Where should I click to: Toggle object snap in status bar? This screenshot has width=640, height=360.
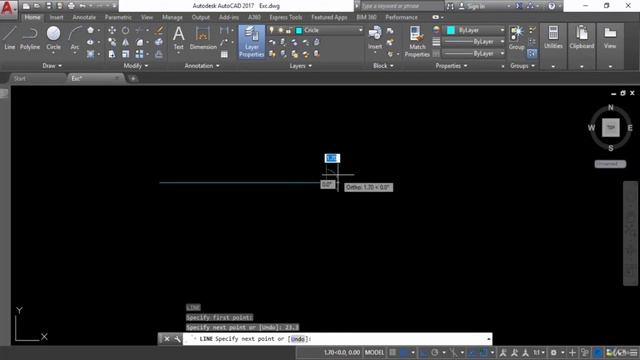[484, 352]
